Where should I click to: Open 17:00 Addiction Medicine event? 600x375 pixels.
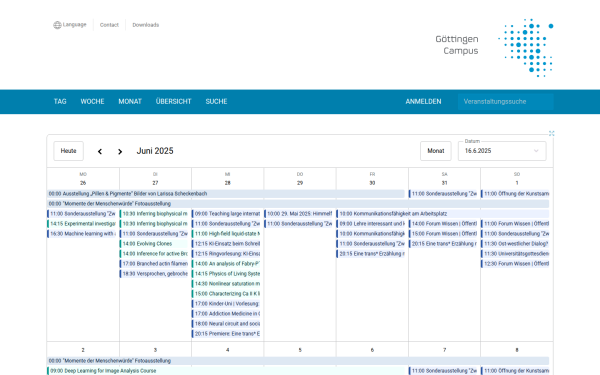coord(226,313)
